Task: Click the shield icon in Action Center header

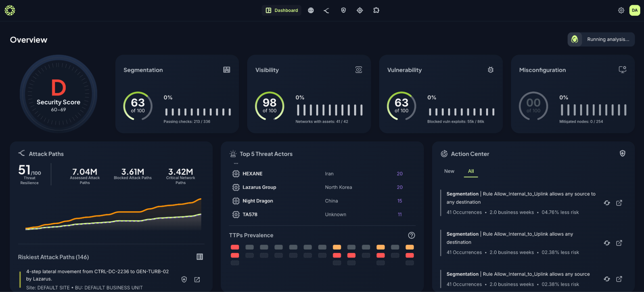Action: click(x=622, y=154)
